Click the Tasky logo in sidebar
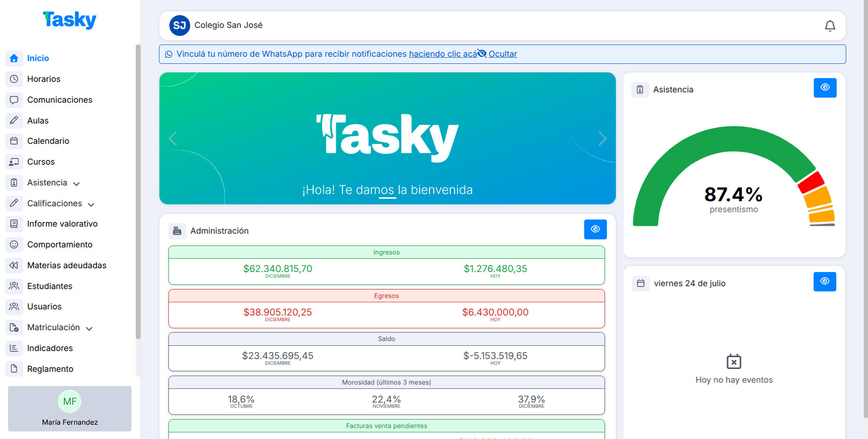The width and height of the screenshot is (868, 439). pyautogui.click(x=70, y=20)
